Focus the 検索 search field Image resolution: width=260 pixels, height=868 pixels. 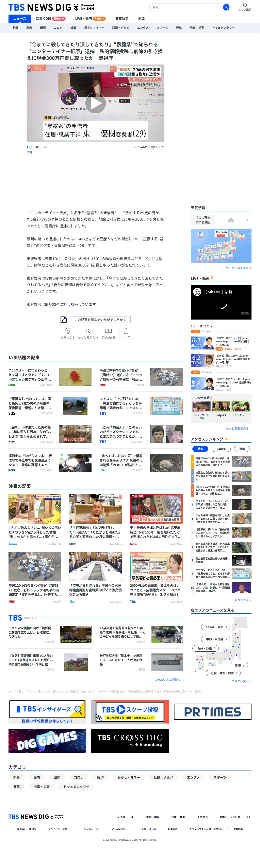186,7
